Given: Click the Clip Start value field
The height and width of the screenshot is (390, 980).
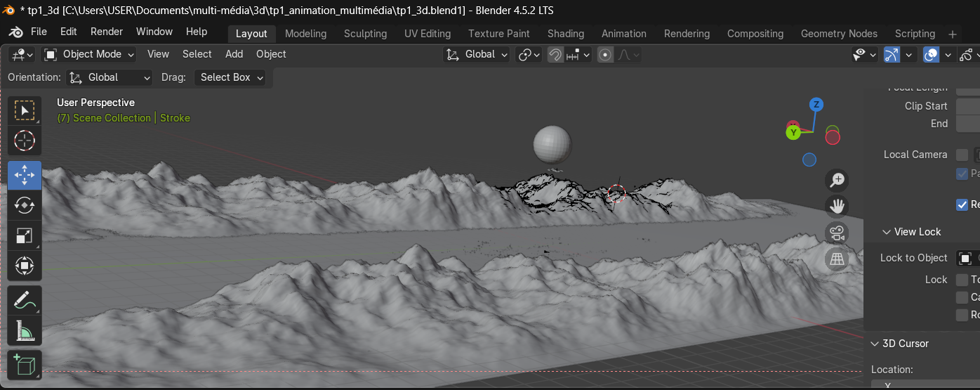Looking at the screenshot, I should pyautogui.click(x=967, y=106).
